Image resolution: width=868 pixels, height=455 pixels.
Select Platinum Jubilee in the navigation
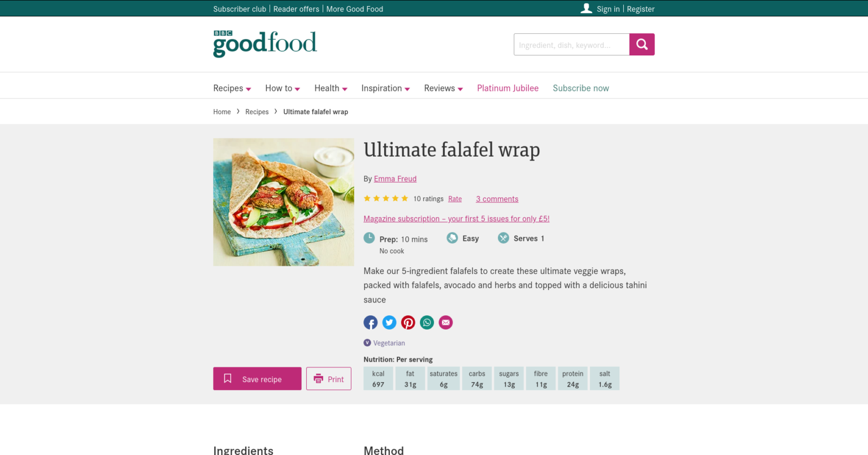coord(507,88)
